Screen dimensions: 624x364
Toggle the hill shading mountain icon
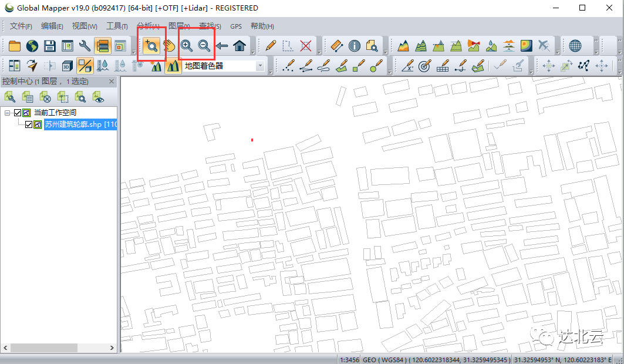[x=173, y=66]
